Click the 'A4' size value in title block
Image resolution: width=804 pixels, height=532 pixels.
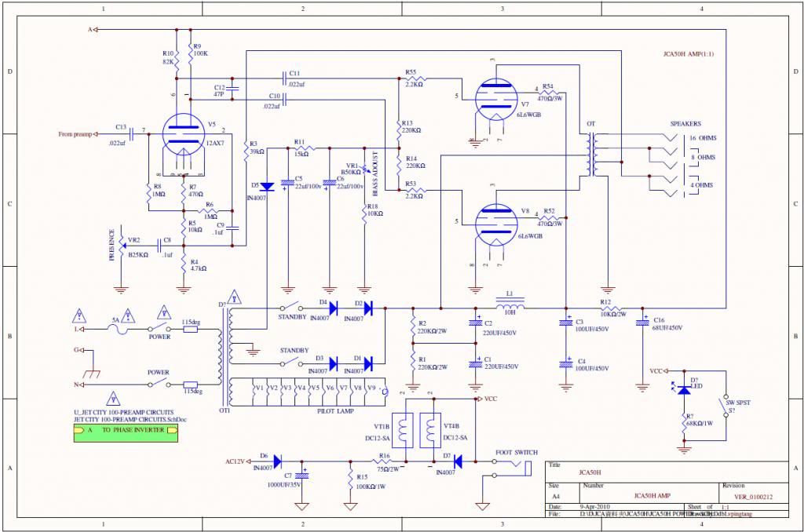click(556, 497)
